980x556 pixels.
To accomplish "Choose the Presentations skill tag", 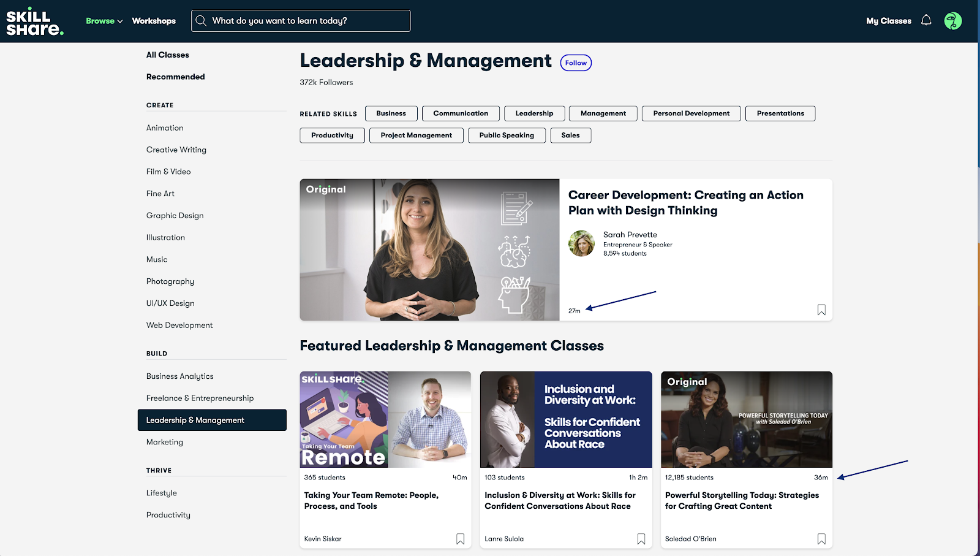I will click(780, 113).
